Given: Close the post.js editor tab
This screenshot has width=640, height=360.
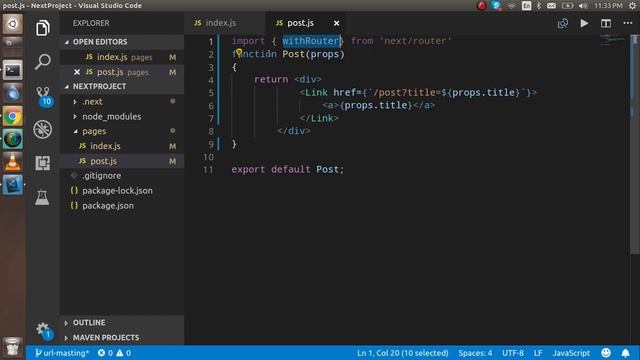Looking at the screenshot, I should [x=336, y=23].
